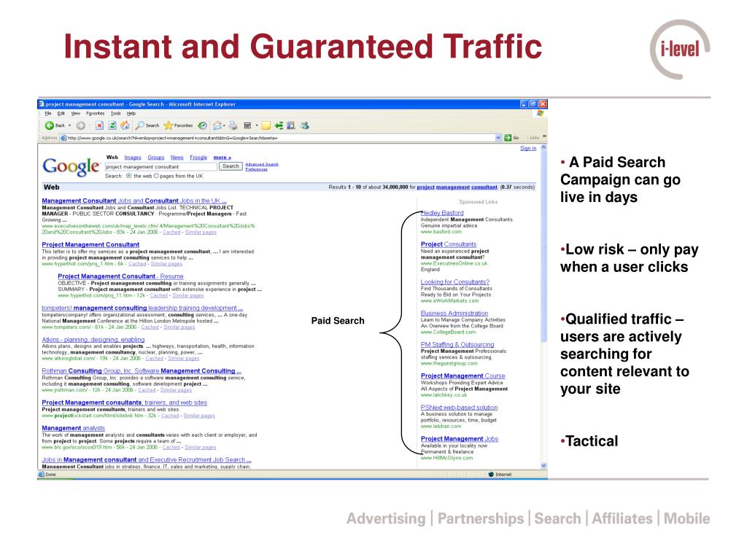Click the yellow Discuss note icon
This screenshot has height=560, width=747.
click(x=266, y=125)
